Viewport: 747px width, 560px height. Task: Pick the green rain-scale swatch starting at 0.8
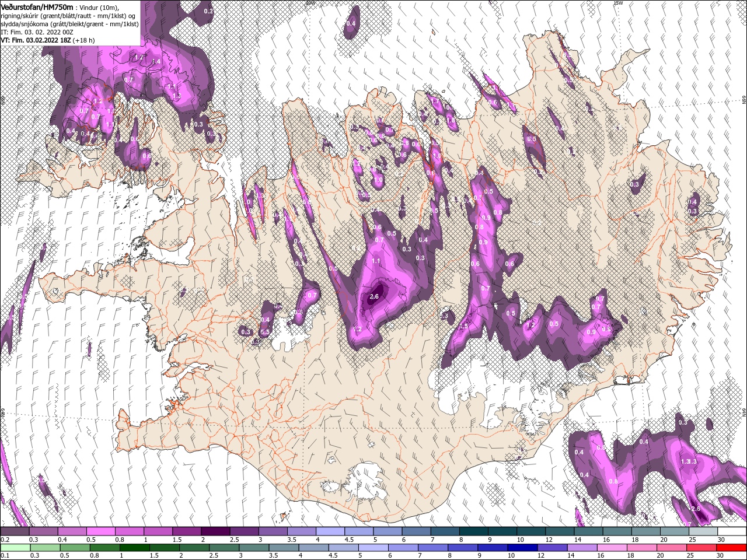[x=104, y=548]
